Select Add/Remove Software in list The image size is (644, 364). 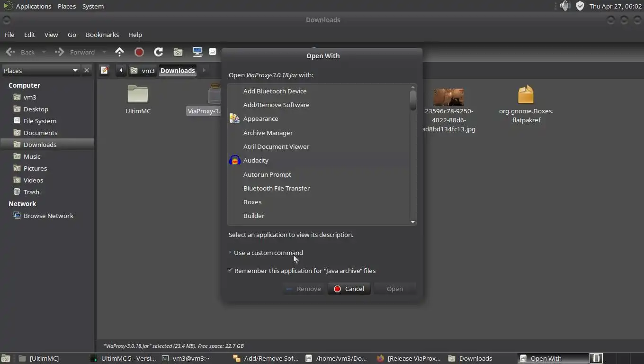click(319, 105)
